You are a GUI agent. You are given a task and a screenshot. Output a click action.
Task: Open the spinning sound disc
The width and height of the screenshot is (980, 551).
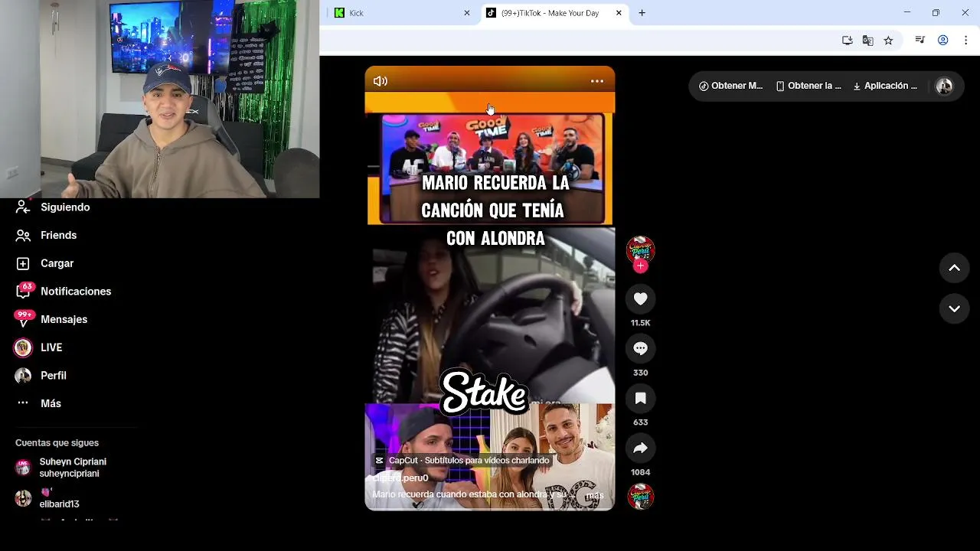[x=641, y=497]
